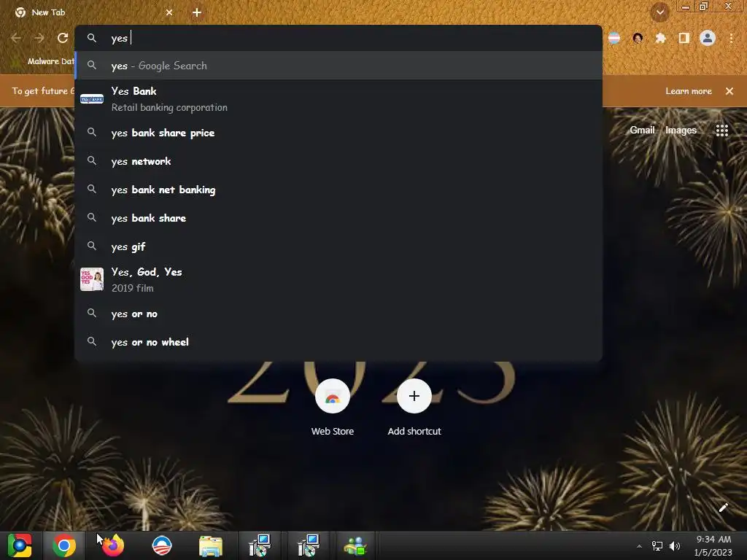Toggle the side panel icon
The image size is (747, 560).
click(x=684, y=38)
